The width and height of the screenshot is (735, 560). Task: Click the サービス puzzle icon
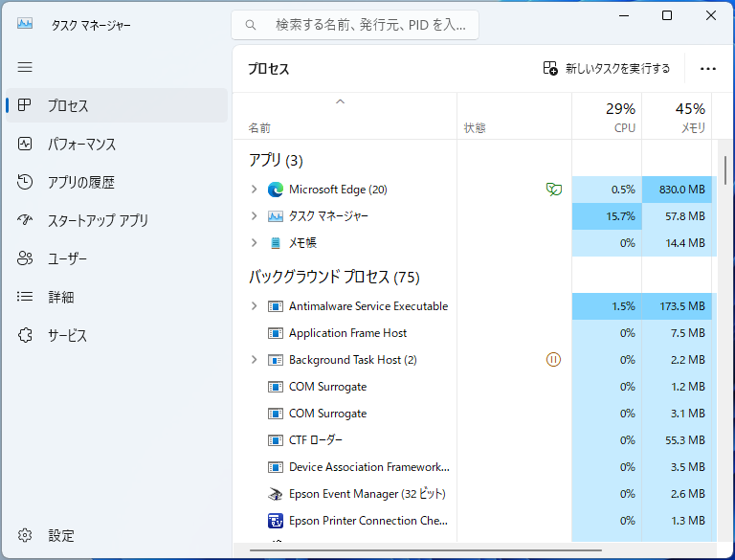coord(24,335)
